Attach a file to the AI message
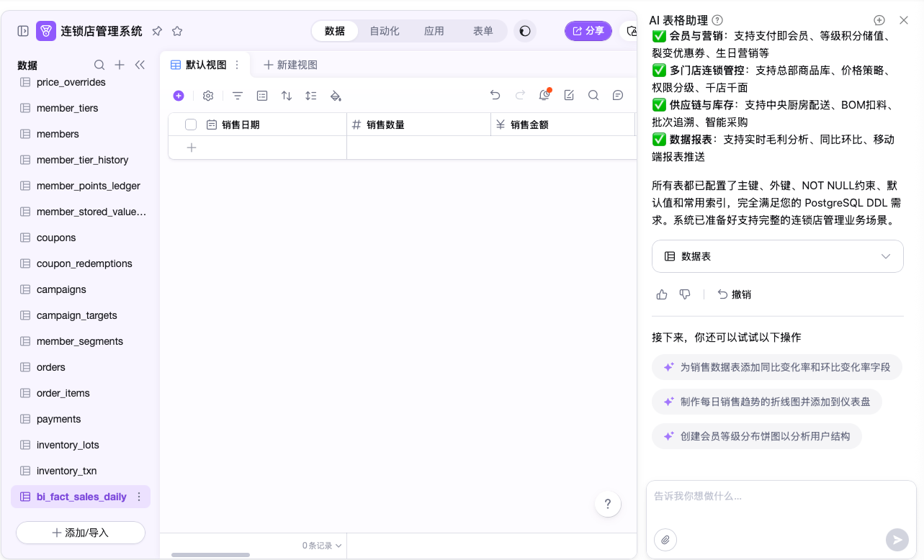The width and height of the screenshot is (924, 560). point(665,539)
